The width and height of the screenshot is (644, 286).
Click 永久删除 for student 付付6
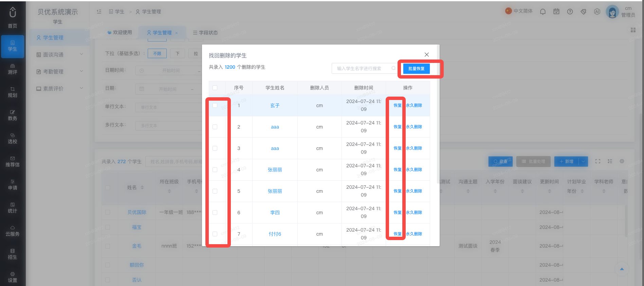[414, 234]
